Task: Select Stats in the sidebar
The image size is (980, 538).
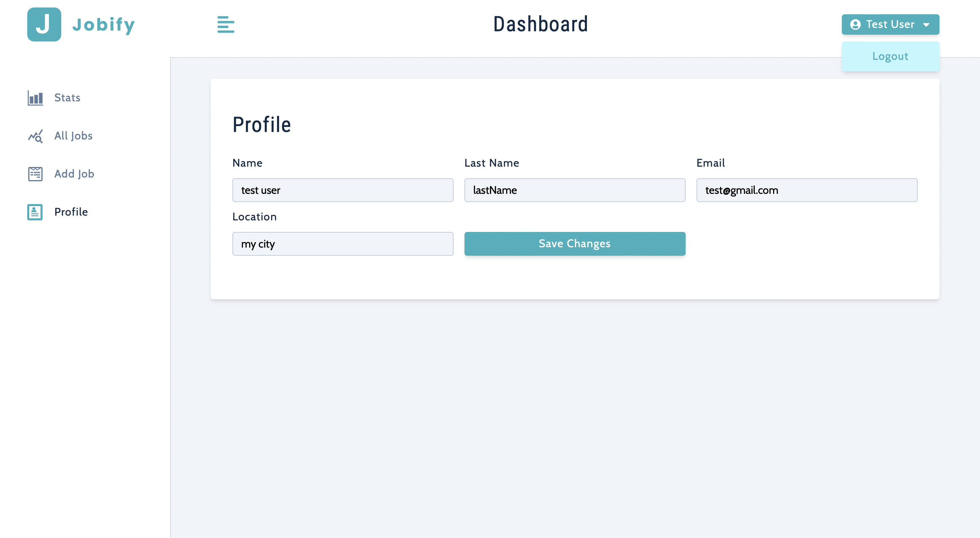Action: [67, 98]
